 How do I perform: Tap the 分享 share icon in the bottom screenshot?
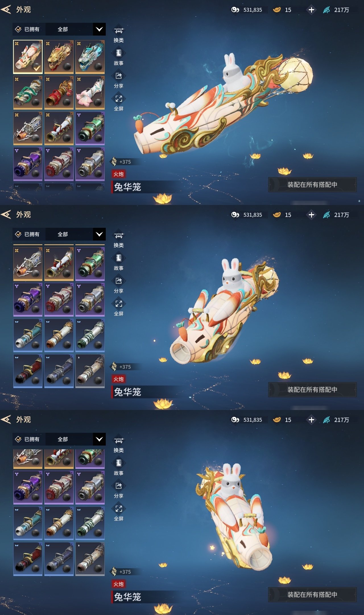[119, 486]
